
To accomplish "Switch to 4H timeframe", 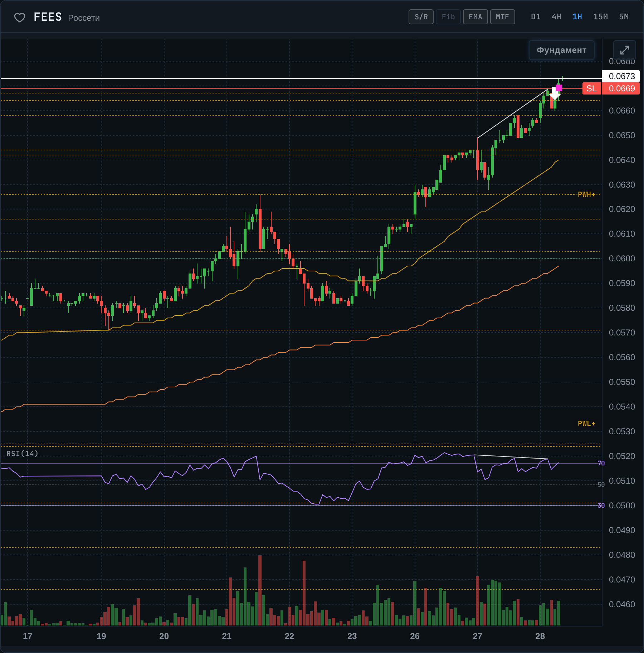I will point(556,17).
